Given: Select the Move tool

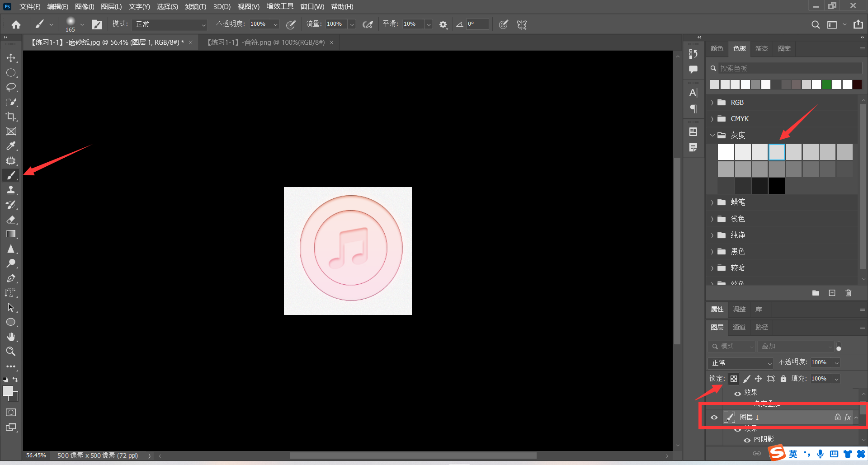Looking at the screenshot, I should [x=11, y=58].
